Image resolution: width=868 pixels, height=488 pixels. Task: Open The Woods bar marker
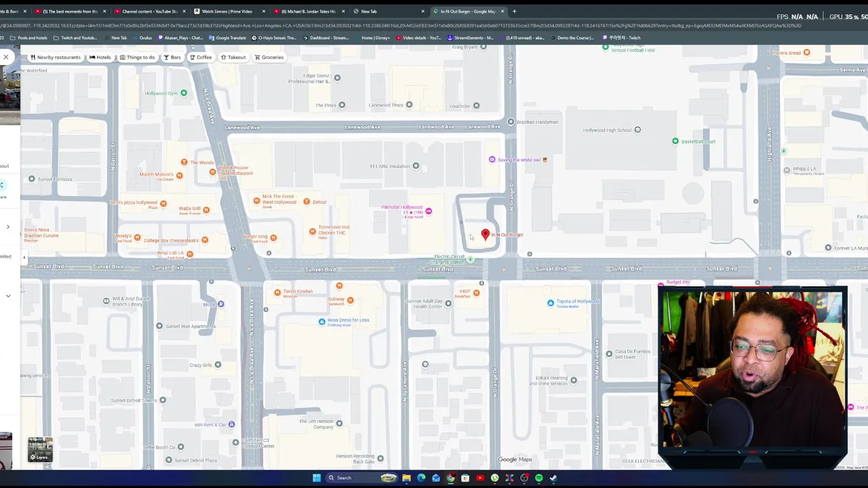[184, 162]
